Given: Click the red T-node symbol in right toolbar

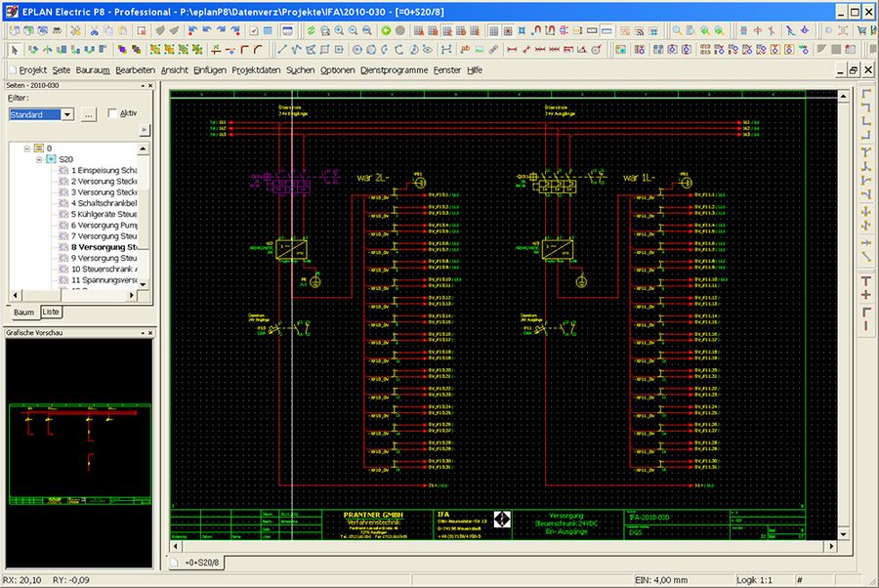Looking at the screenshot, I should point(866,281).
